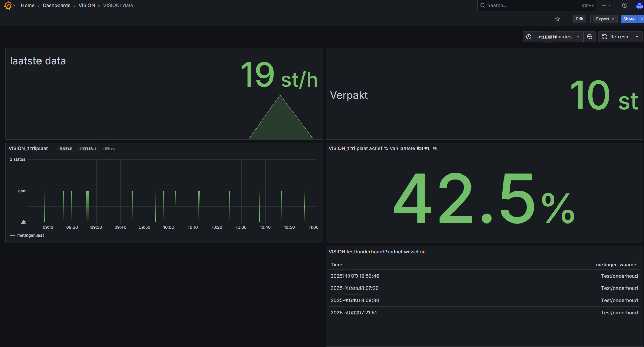Select Home in the breadcrumb
The height and width of the screenshot is (347, 644).
point(28,5)
